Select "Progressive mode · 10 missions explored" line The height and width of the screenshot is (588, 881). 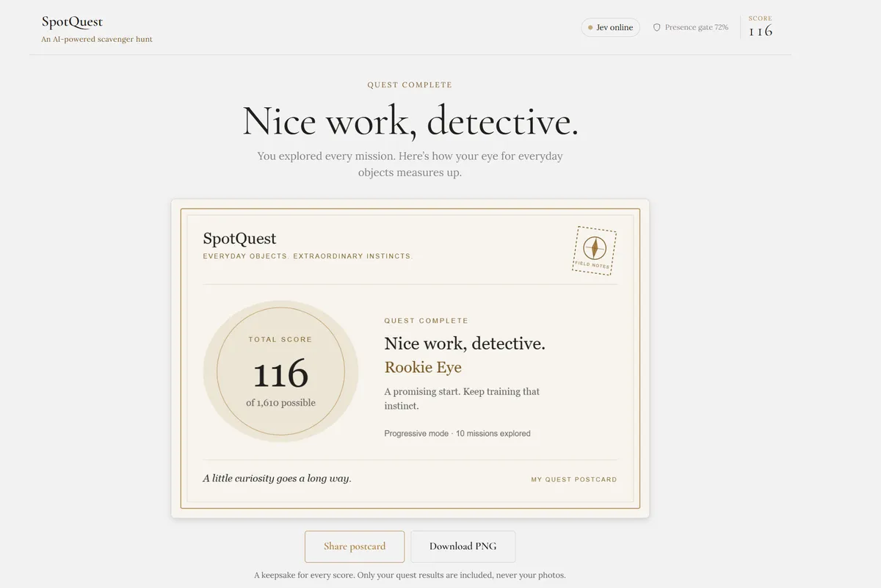coord(457,434)
